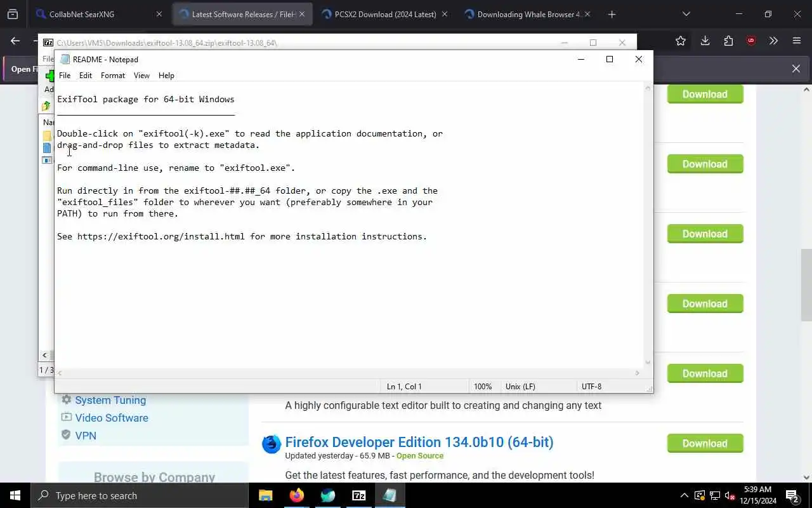Image resolution: width=812 pixels, height=508 pixels.
Task: Click the Notepad title bar icon
Action: point(65,59)
